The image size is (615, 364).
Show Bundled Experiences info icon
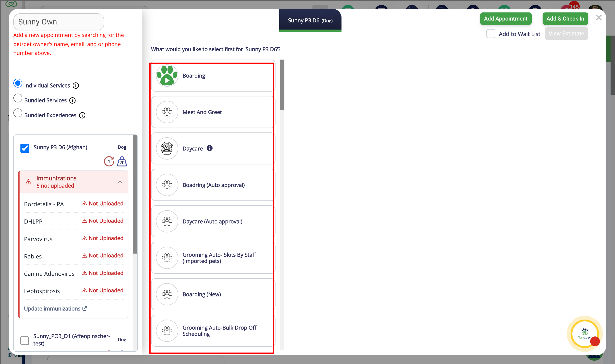(82, 116)
